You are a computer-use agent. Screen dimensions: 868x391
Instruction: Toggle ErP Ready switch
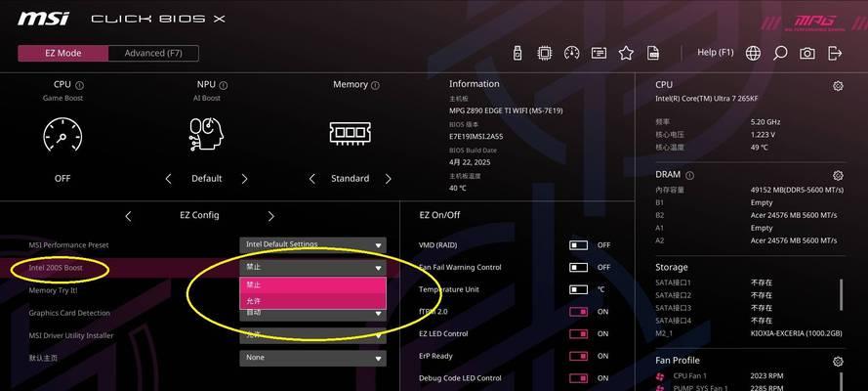pos(578,356)
